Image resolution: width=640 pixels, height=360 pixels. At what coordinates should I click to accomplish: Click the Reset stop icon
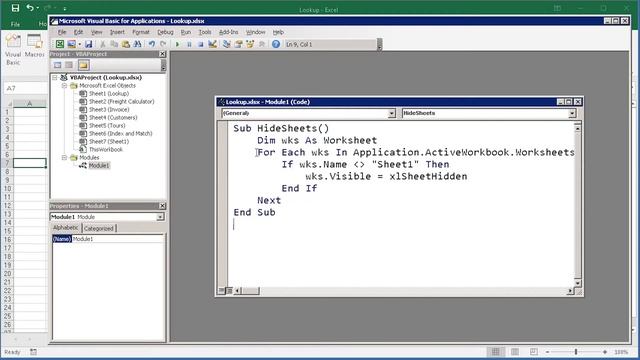(200, 44)
